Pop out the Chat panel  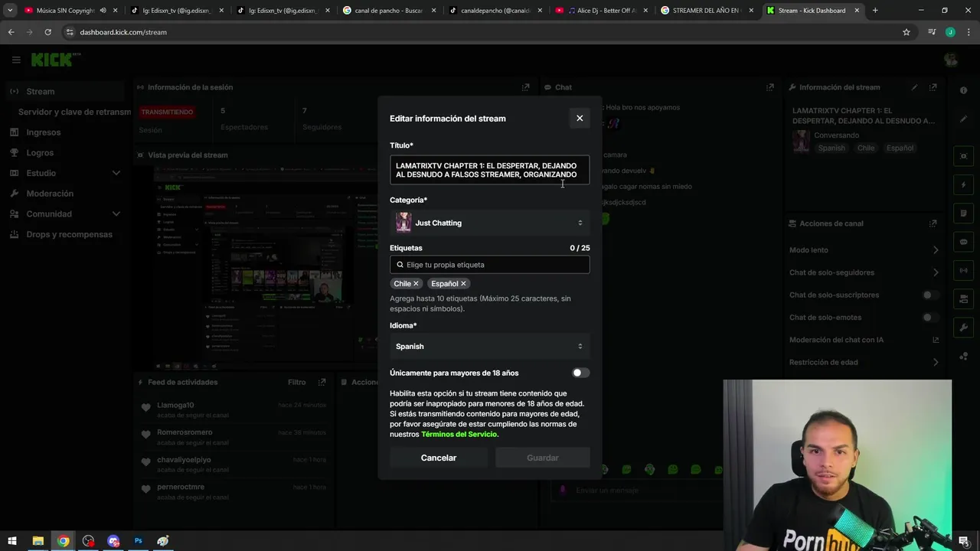point(770,87)
